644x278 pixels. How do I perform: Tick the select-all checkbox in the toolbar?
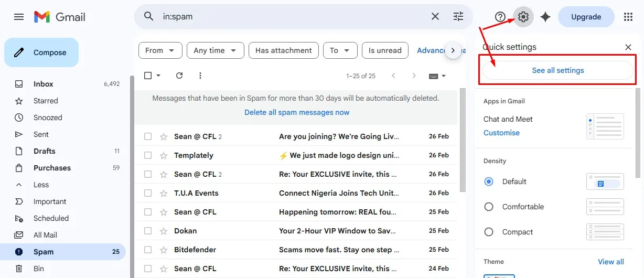(148, 76)
